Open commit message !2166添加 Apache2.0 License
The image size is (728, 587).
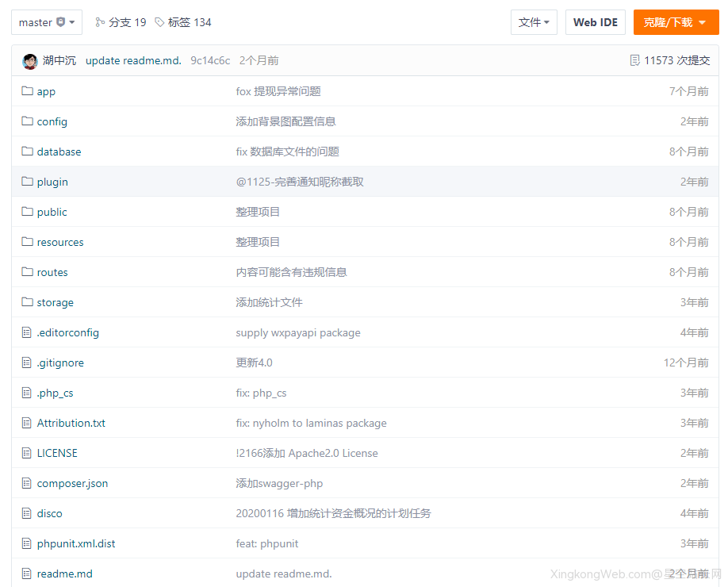click(307, 454)
